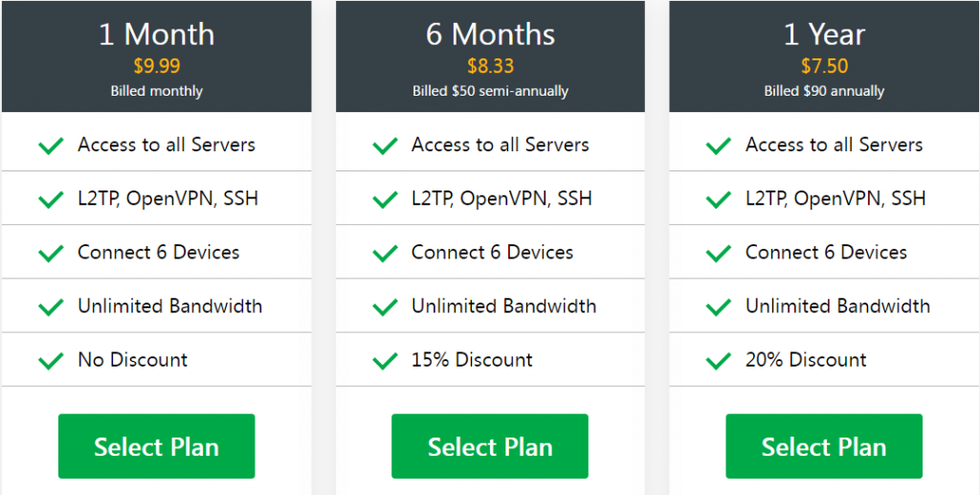Screen dimensions: 980x495
Task: Click 1 Year checkmark for Unlimited Bandwidth
Action: coord(719,307)
